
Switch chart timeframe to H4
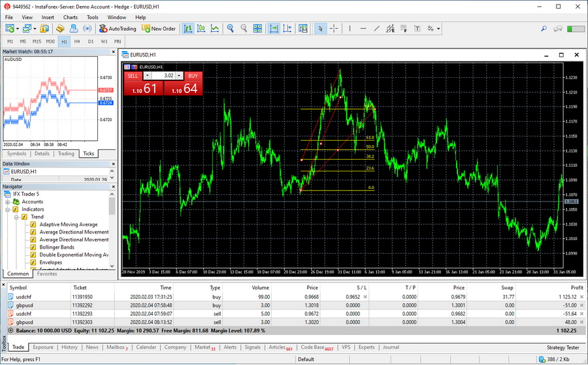[x=77, y=41]
